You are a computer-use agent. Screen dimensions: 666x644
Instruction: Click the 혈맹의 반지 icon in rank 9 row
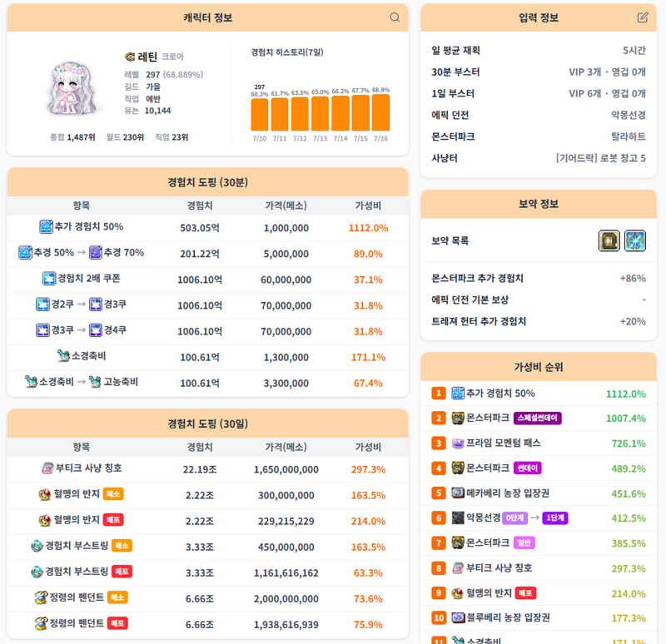[457, 593]
